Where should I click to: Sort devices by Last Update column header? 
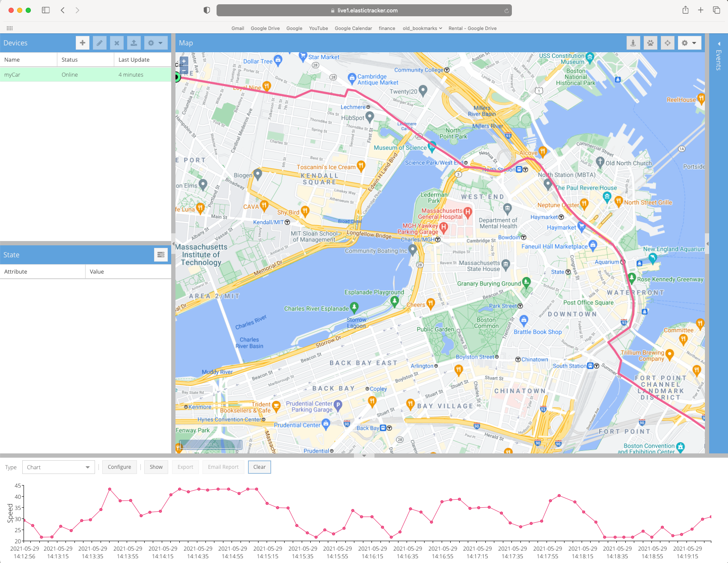142,60
